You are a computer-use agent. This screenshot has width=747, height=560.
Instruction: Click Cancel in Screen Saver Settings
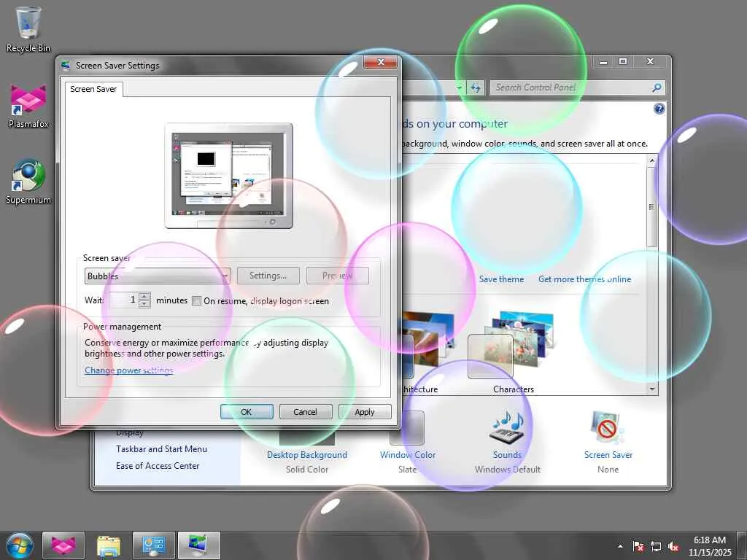(x=305, y=412)
